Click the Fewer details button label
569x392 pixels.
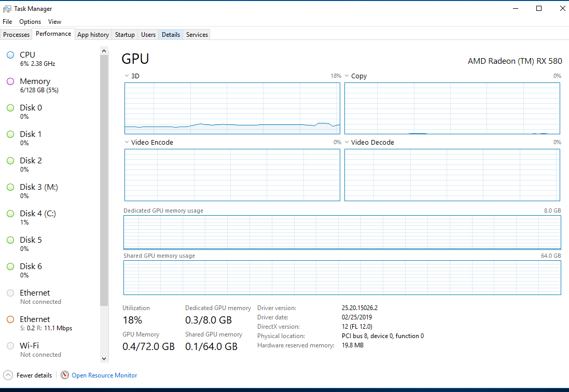point(34,375)
